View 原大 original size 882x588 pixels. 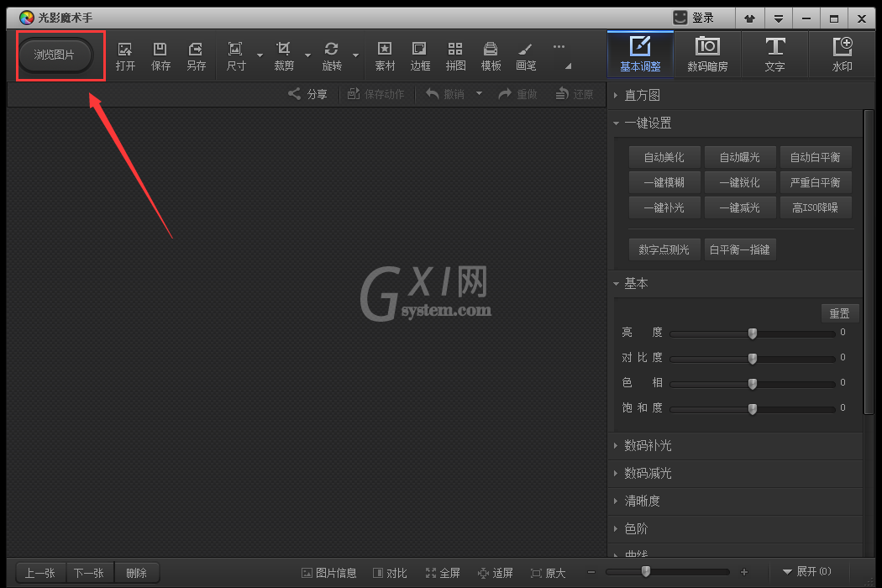coord(549,573)
